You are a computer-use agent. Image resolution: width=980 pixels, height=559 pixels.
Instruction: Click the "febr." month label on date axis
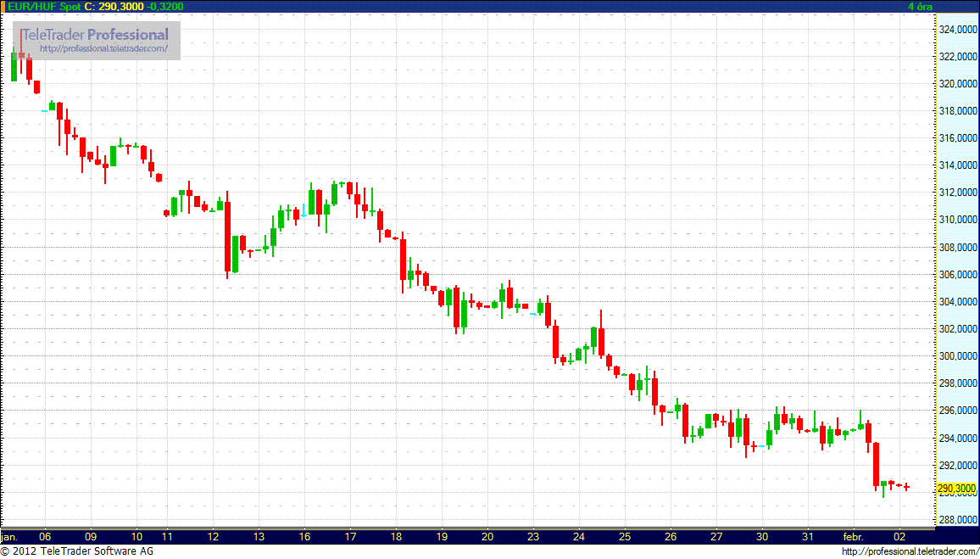[854, 536]
